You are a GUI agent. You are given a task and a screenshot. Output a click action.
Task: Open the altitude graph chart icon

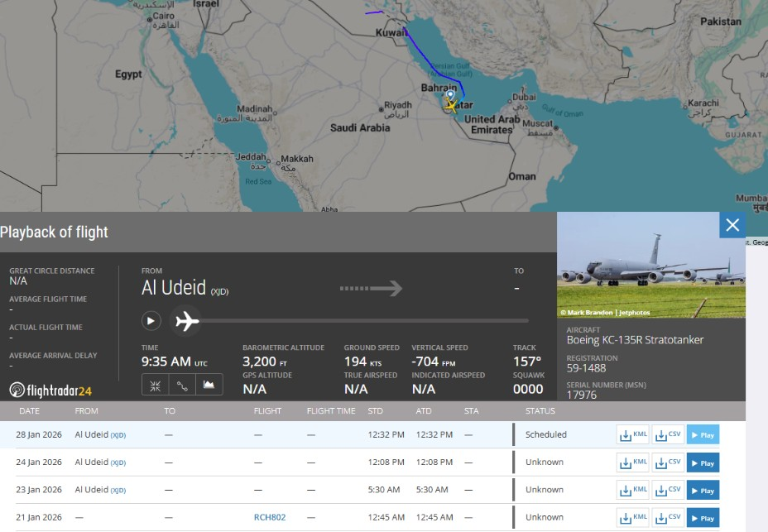[x=209, y=385]
